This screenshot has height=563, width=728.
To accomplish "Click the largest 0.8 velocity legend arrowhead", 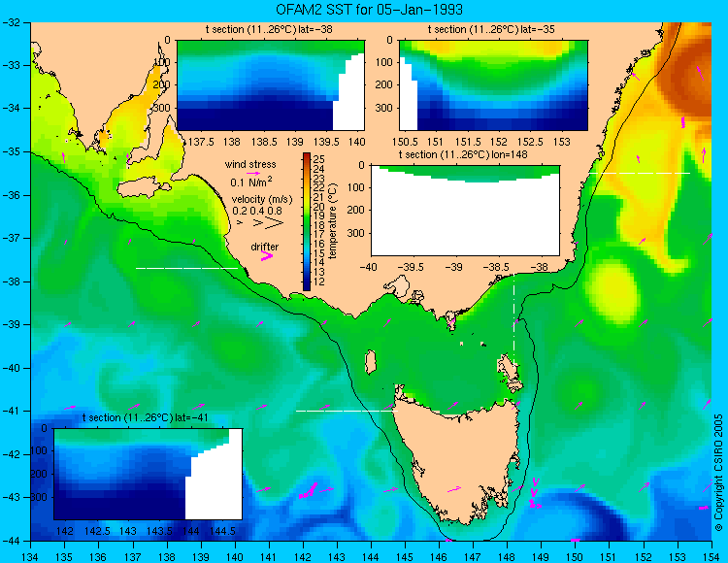I will point(275,223).
